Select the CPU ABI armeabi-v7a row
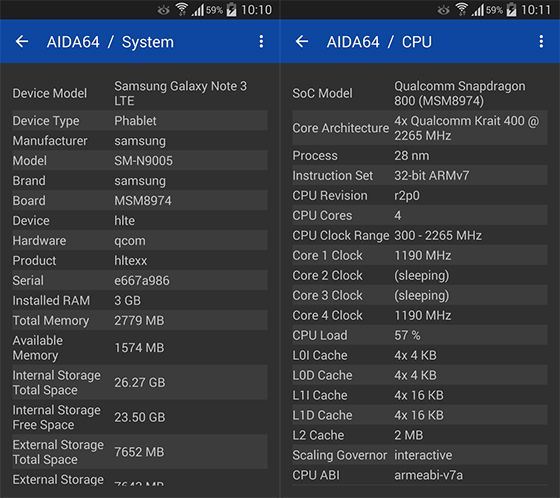 tap(419, 476)
